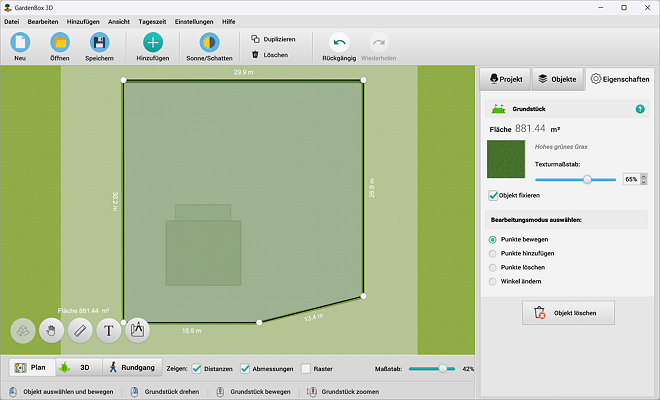Image resolution: width=660 pixels, height=400 pixels.
Task: Enable the Raster checkbox
Action: [306, 369]
